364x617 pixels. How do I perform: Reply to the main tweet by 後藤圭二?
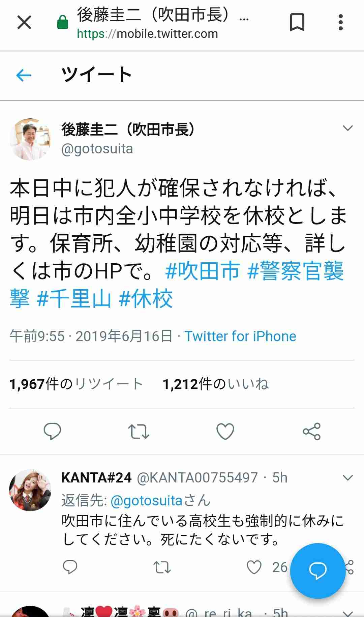click(x=52, y=431)
